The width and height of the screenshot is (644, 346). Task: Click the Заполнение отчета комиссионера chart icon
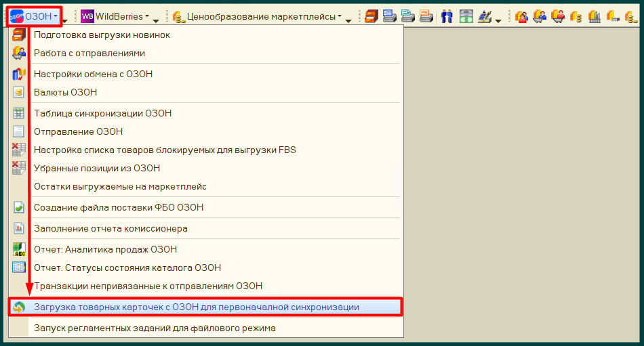click(x=18, y=228)
